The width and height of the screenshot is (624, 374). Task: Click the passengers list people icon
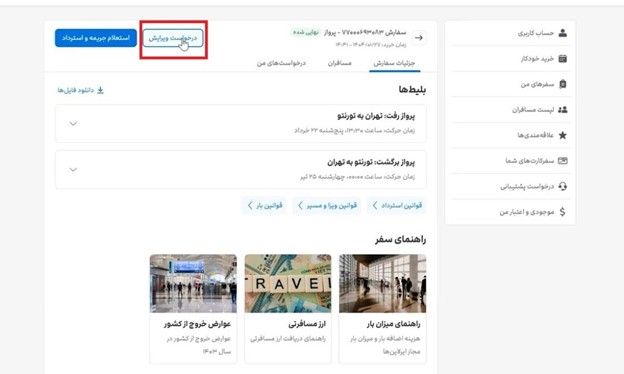[x=562, y=109]
